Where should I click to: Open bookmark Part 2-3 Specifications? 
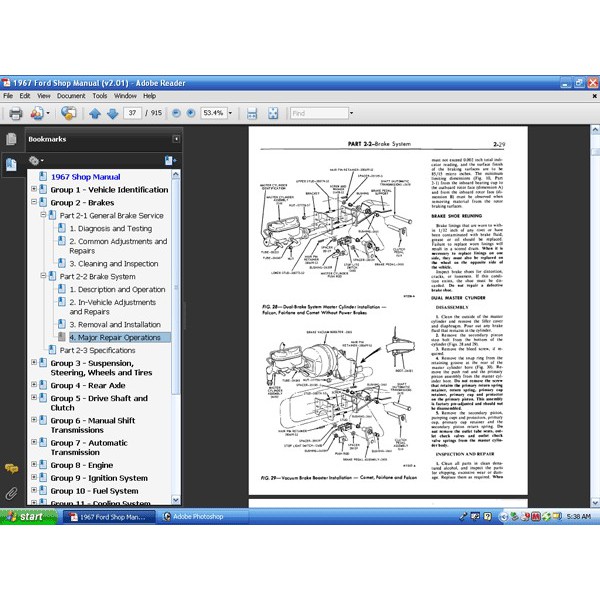[x=97, y=350]
